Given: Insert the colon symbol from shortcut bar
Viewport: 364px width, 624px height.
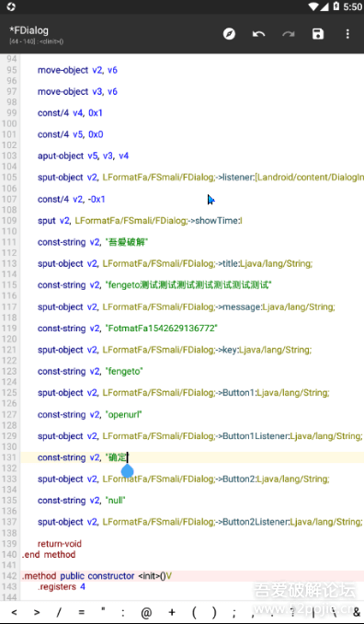Looking at the screenshot, I should coord(122,612).
